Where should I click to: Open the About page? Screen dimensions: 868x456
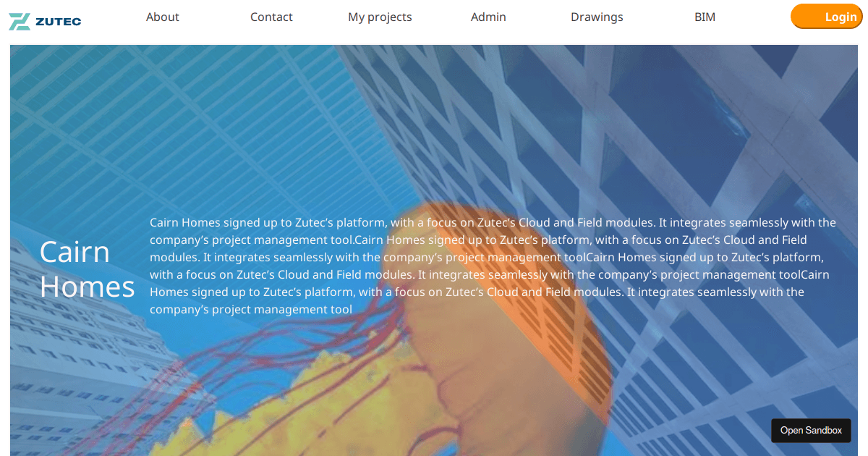click(x=163, y=17)
